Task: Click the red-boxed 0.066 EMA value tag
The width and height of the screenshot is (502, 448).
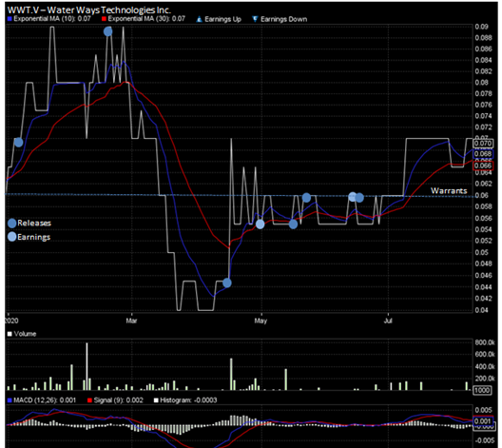Action: (483, 166)
